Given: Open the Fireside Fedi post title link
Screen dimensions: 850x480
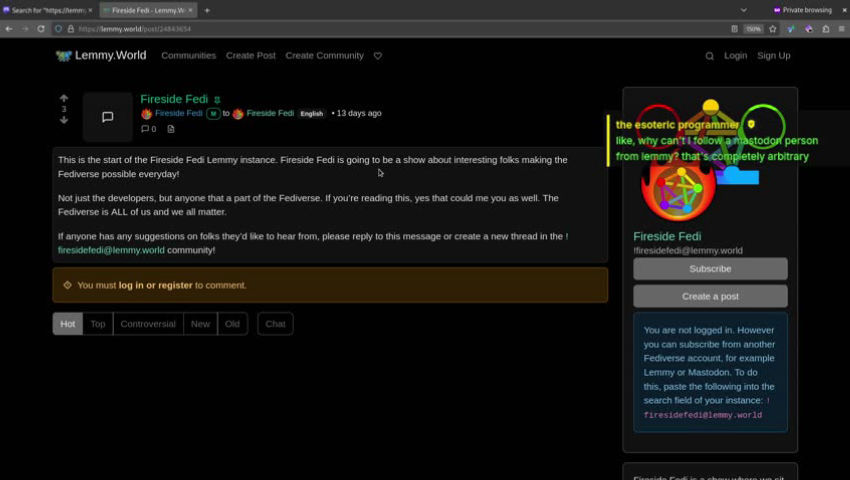Looking at the screenshot, I should pos(174,99).
